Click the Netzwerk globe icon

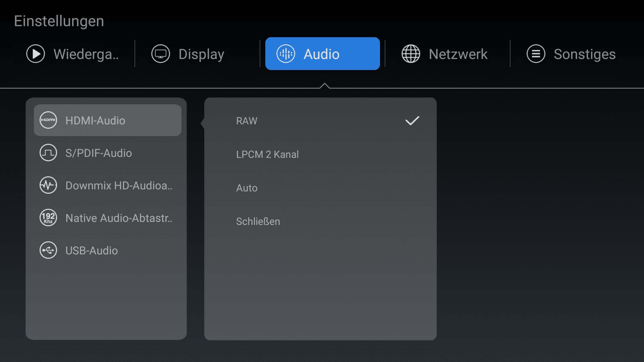click(411, 54)
